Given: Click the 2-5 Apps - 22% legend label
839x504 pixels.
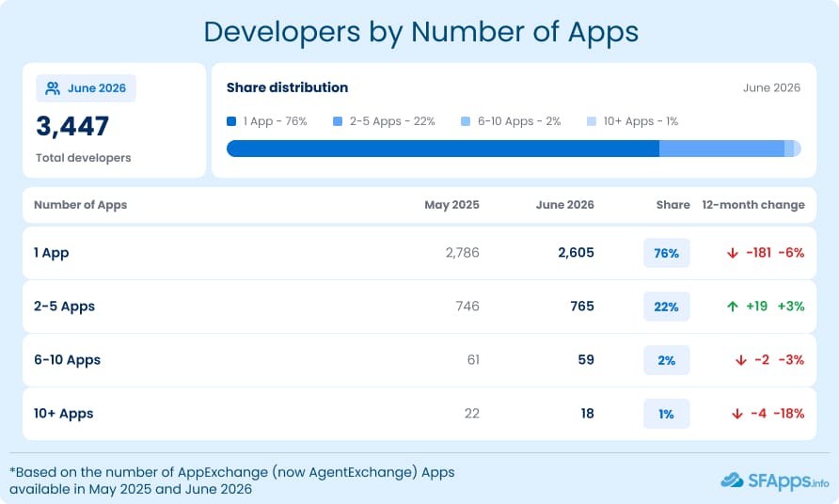Looking at the screenshot, I should tap(392, 121).
